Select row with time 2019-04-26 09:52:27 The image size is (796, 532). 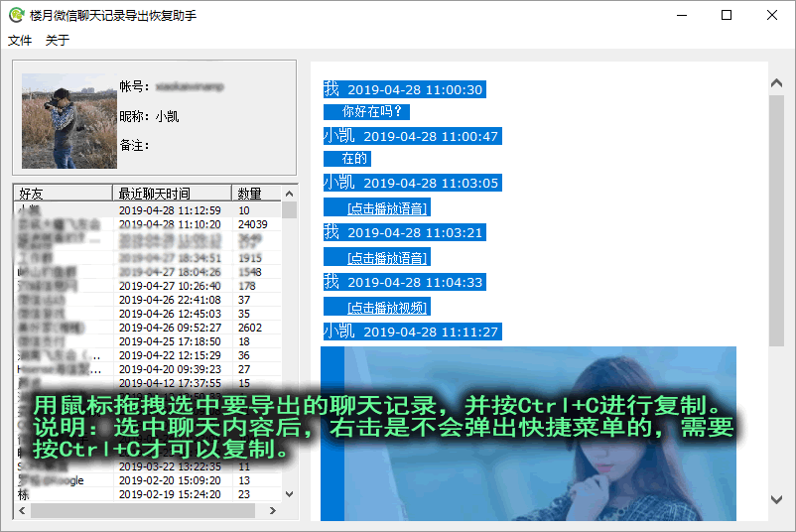coord(147,328)
